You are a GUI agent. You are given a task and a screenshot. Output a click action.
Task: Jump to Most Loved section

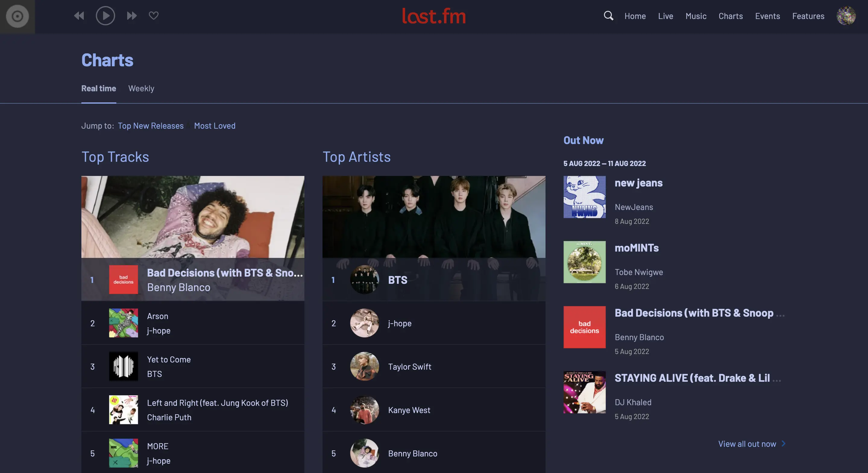[x=215, y=126]
